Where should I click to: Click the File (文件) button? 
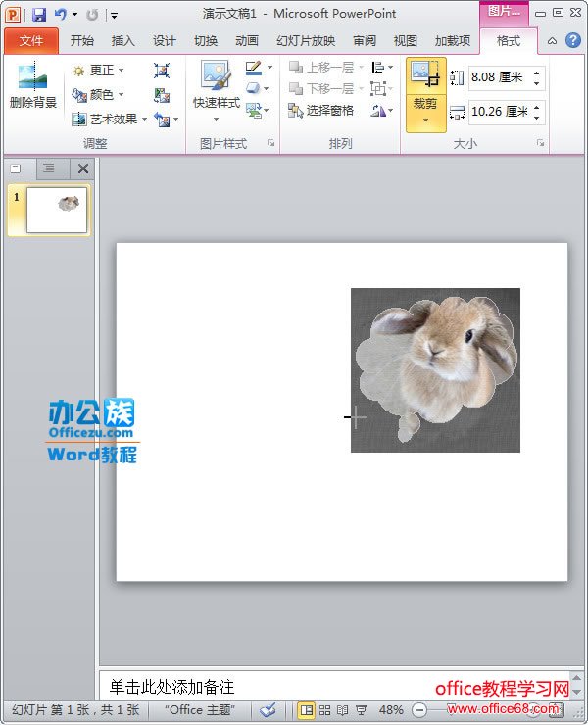tap(31, 41)
